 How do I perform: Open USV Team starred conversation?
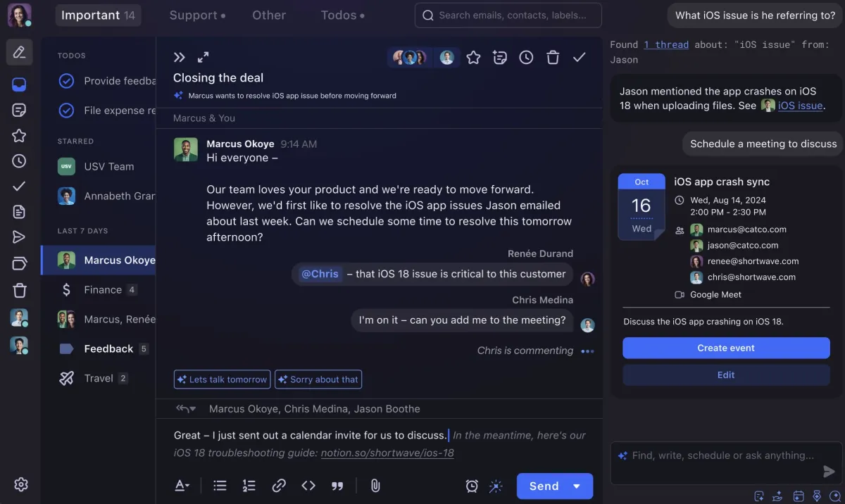click(x=98, y=167)
